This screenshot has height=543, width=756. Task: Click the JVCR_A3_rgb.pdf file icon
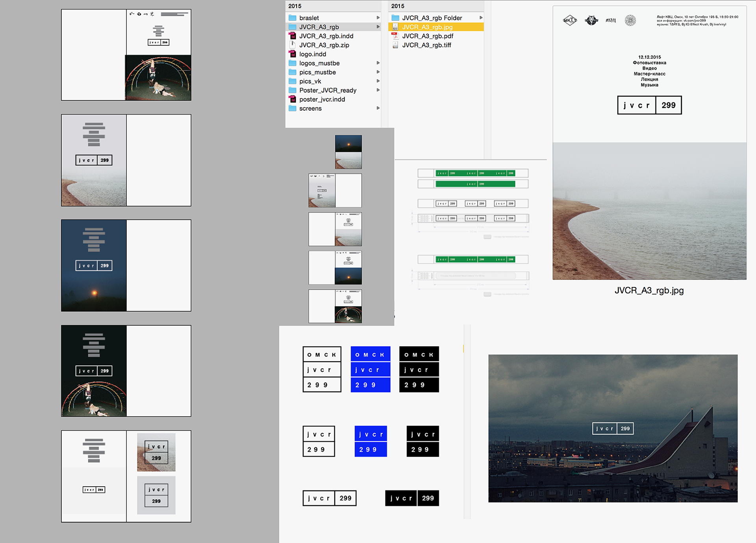[x=395, y=36]
